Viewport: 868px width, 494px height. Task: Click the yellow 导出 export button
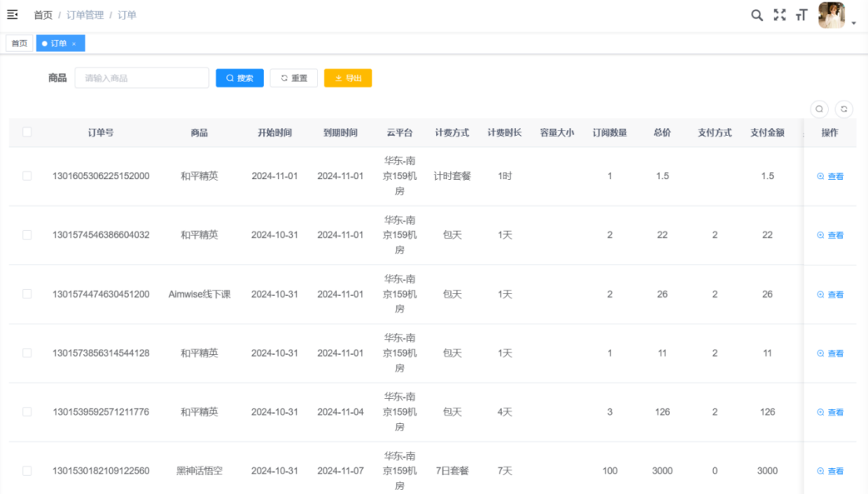click(x=348, y=79)
